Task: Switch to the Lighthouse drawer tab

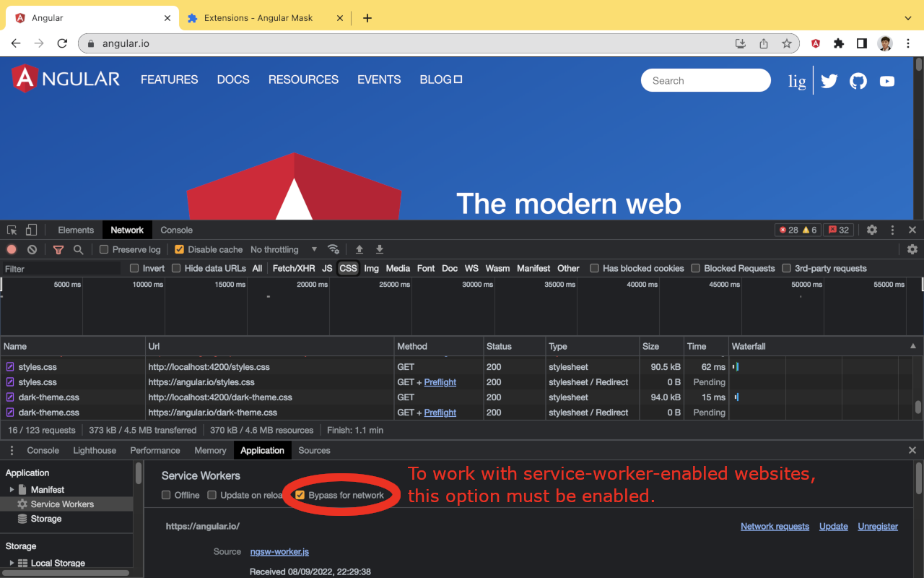Action: 95,450
